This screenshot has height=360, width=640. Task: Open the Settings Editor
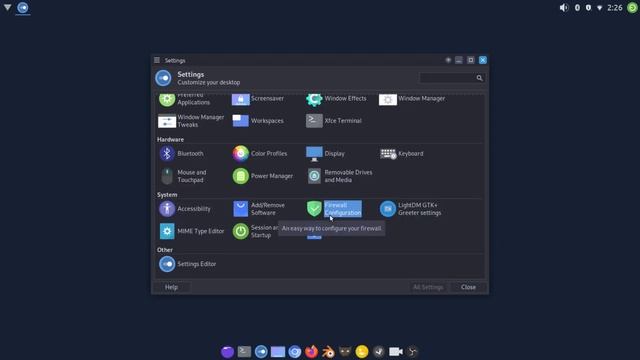187,264
